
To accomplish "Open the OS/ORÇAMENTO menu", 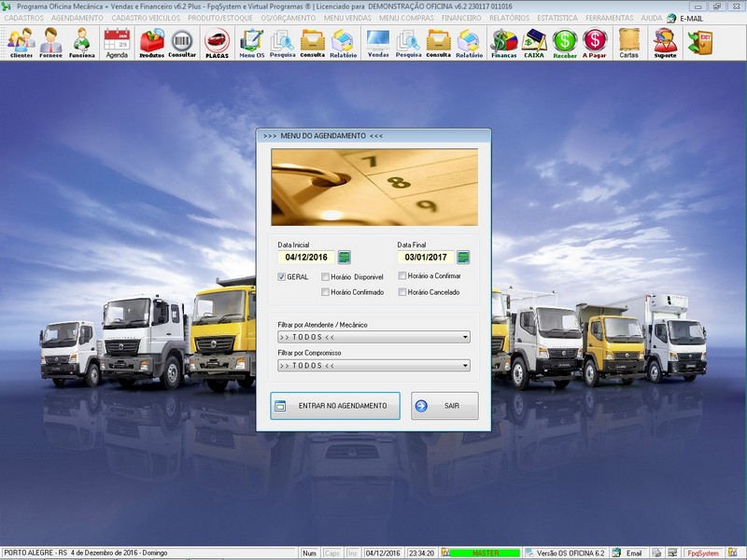I will [x=289, y=18].
